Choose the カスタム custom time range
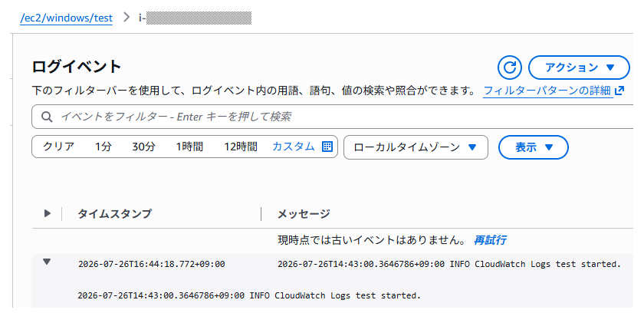The width and height of the screenshot is (644, 323). coord(293,147)
